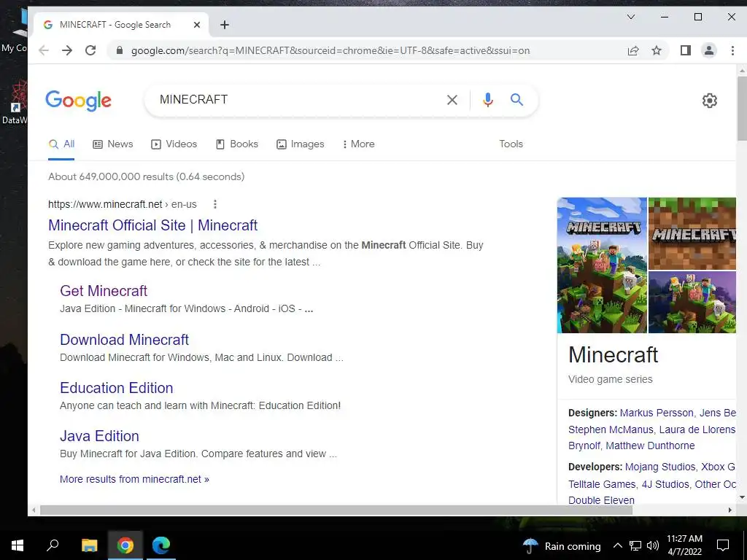Open three-dot menu beside minecraft.net result

pos(215,204)
